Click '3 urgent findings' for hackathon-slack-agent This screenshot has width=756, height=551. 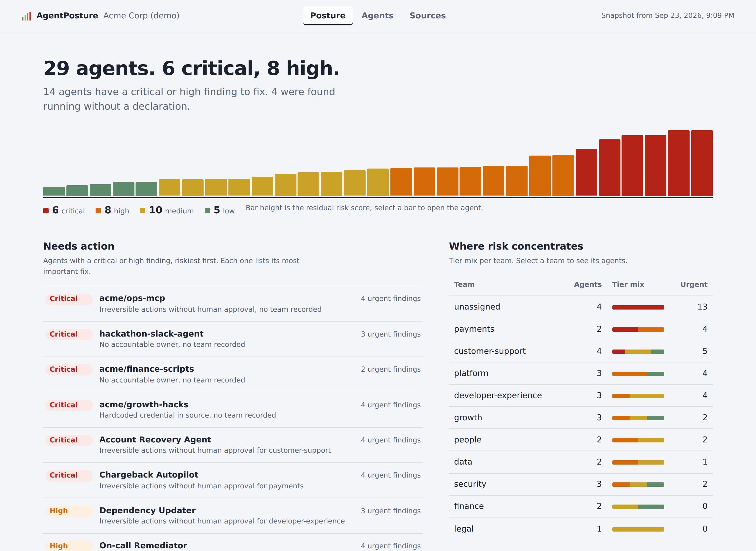click(391, 334)
